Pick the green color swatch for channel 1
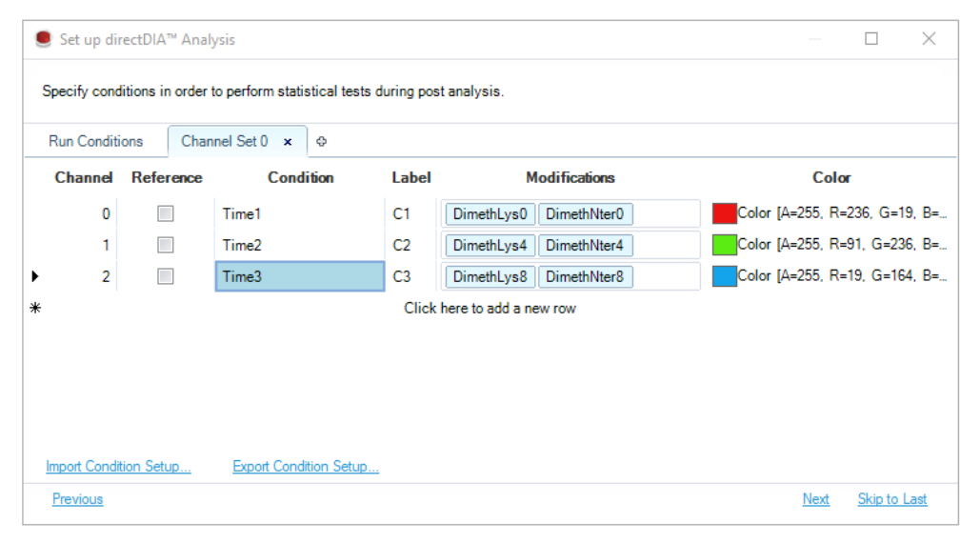 coord(725,245)
